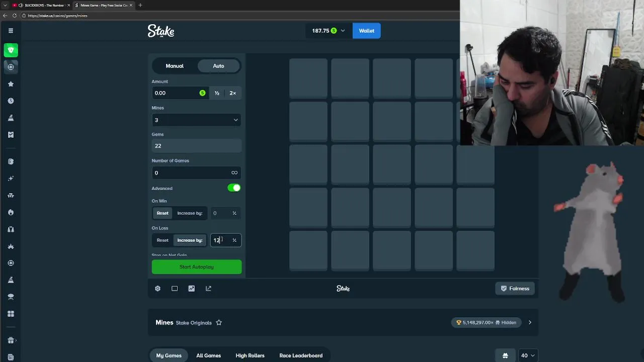Expand the 5,148,297.00× top win chevron
Screen dimensions: 644x362
point(530,323)
